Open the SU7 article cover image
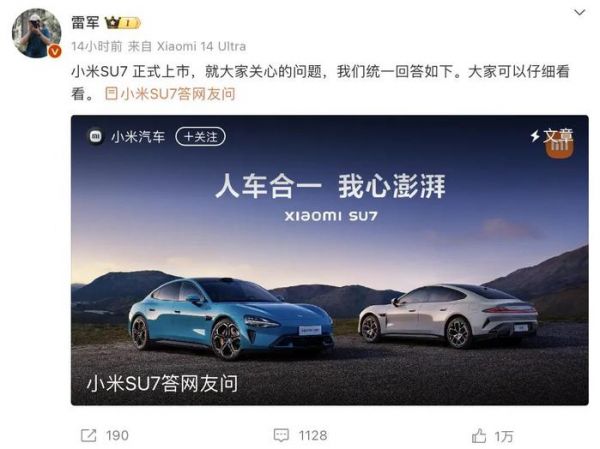The height and width of the screenshot is (449, 600). [329, 260]
